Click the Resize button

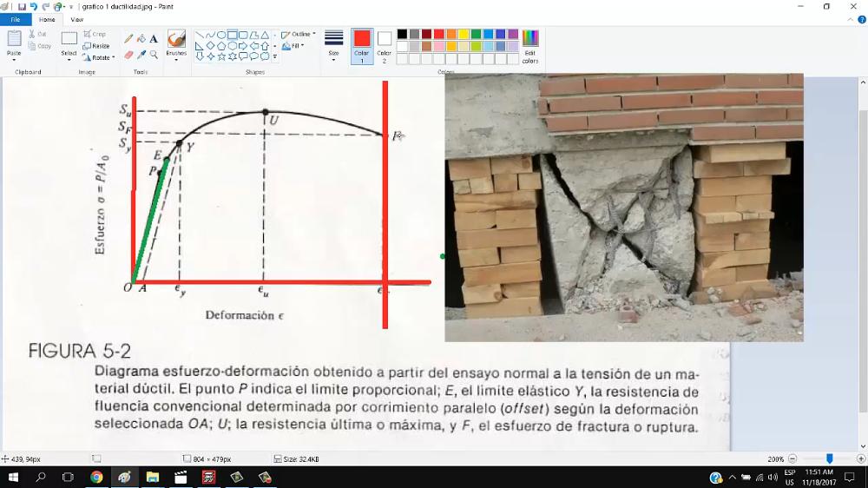point(96,46)
